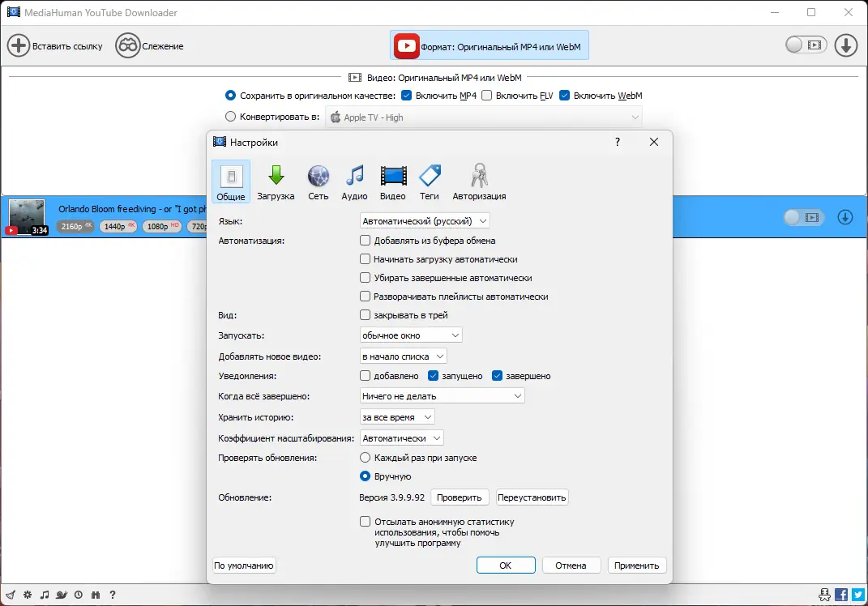Select Каждый раз при запуске radio
The height and width of the screenshot is (606, 868).
click(x=365, y=458)
